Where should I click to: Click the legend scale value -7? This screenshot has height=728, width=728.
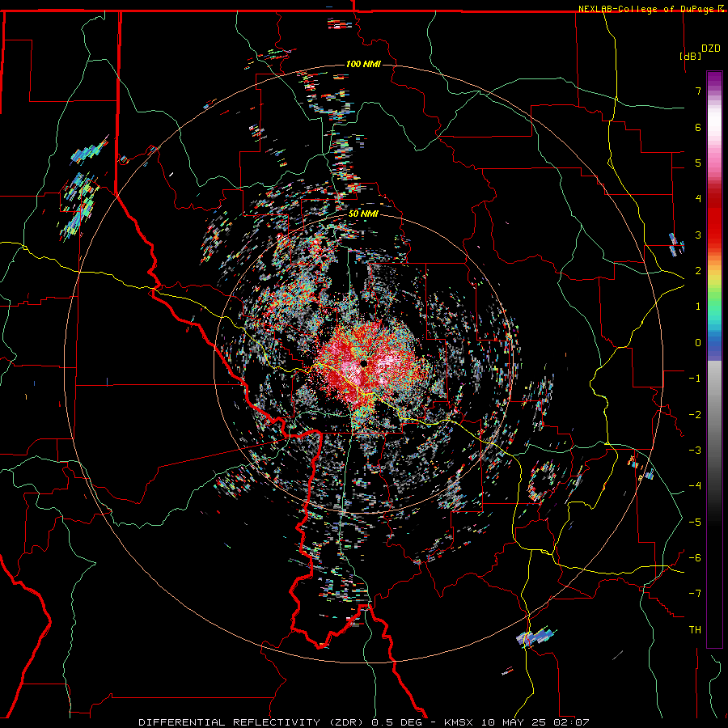pos(695,594)
